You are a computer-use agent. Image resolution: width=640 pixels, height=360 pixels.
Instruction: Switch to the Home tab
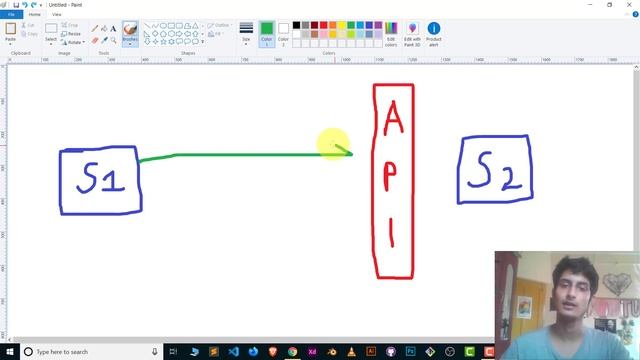pyautogui.click(x=35, y=15)
